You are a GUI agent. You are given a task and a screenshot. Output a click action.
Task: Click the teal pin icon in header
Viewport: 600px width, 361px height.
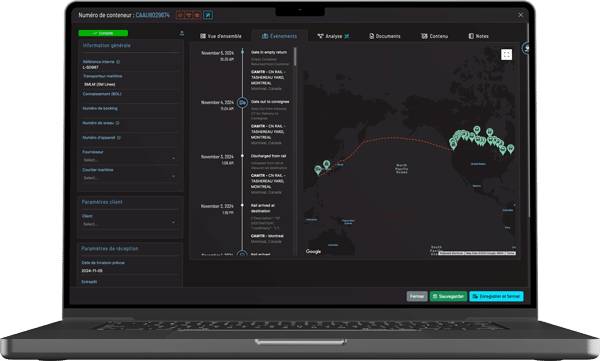point(208,15)
